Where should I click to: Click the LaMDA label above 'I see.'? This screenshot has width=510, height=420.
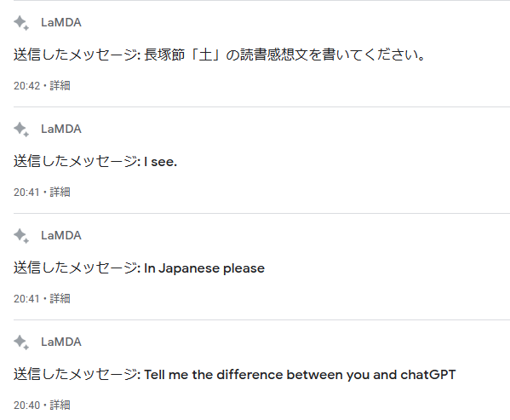pyautogui.click(x=61, y=129)
